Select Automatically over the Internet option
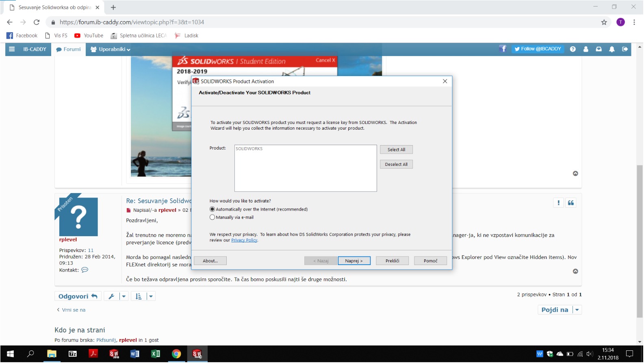The width and height of the screenshot is (644, 363). coord(212,209)
